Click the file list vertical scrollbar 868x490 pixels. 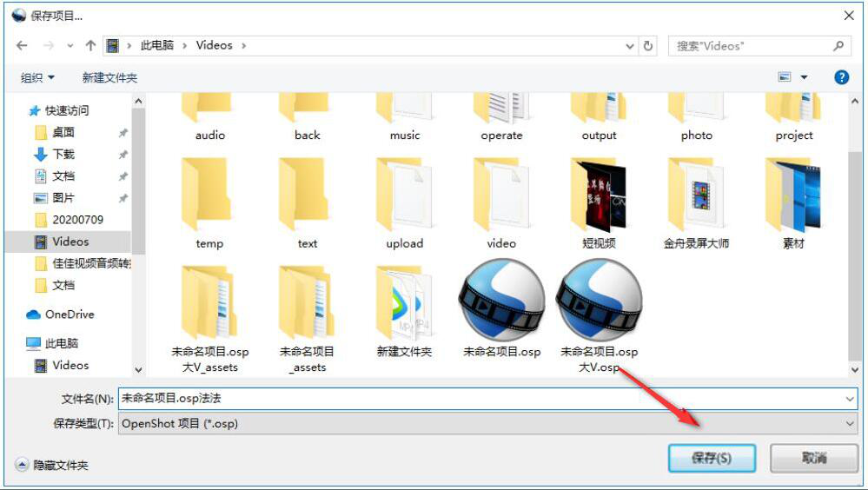click(855, 255)
